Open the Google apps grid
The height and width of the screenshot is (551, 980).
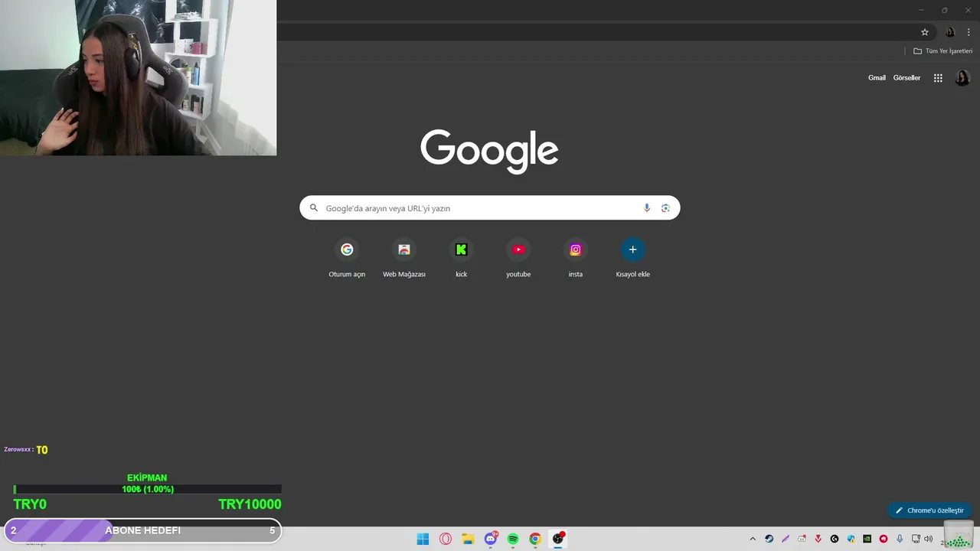click(x=938, y=78)
